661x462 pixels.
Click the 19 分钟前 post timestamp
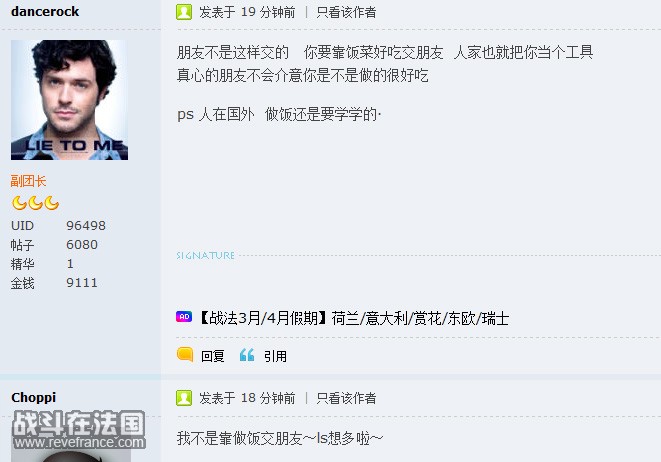click(x=268, y=12)
